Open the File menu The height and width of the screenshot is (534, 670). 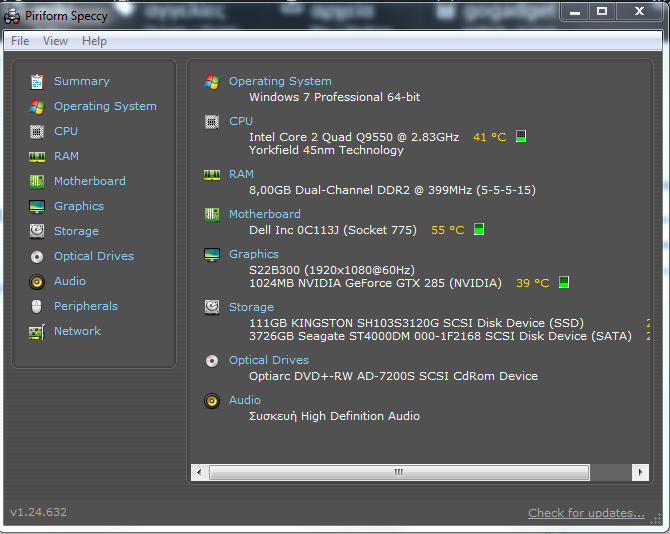pos(20,41)
